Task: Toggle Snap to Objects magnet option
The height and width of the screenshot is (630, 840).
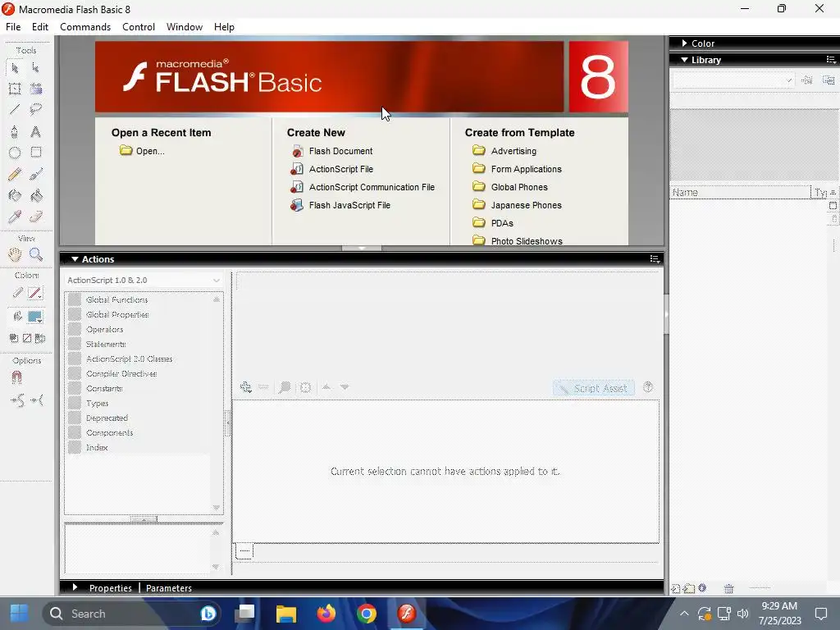Action: pos(16,378)
